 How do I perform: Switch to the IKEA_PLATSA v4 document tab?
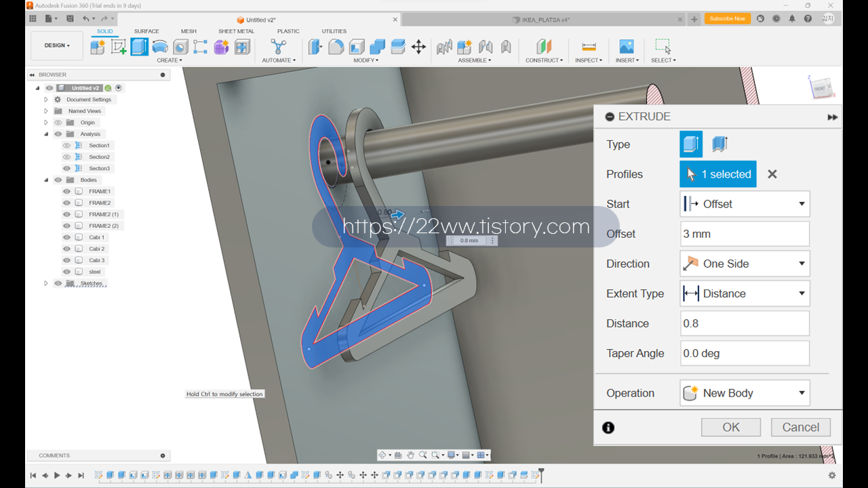pos(544,20)
